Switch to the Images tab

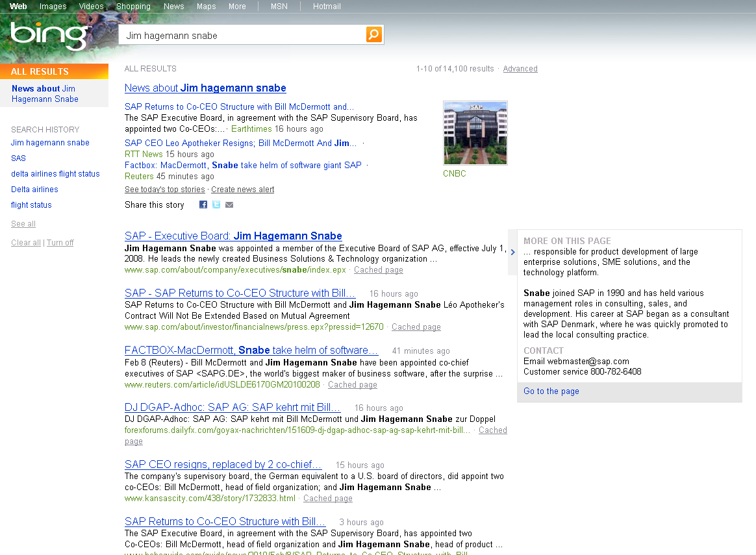pos(53,6)
